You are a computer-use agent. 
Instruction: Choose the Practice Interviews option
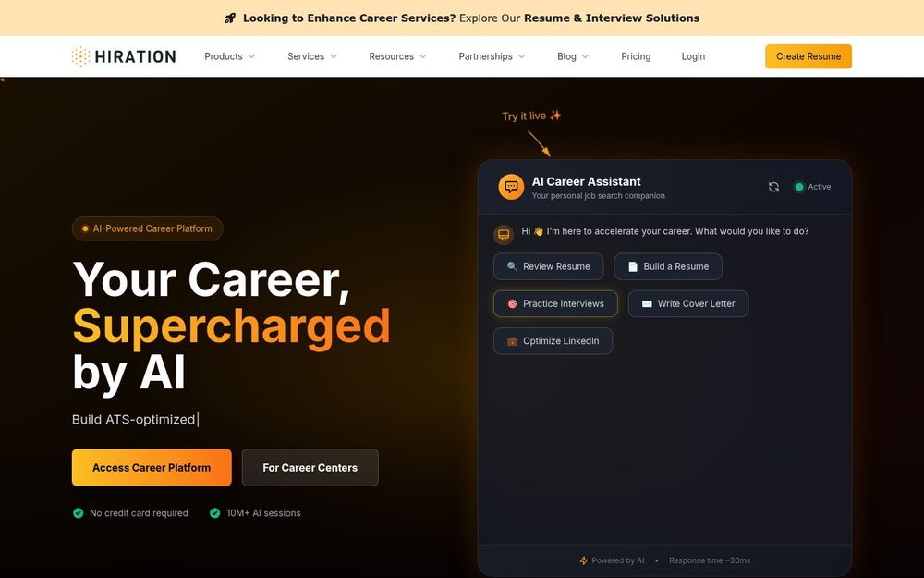coord(555,303)
